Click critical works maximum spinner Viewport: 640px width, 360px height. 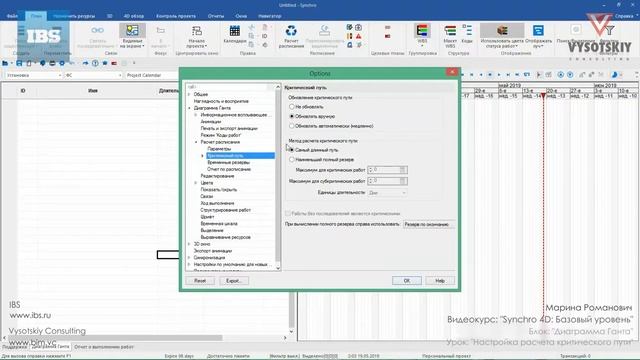tap(387, 170)
